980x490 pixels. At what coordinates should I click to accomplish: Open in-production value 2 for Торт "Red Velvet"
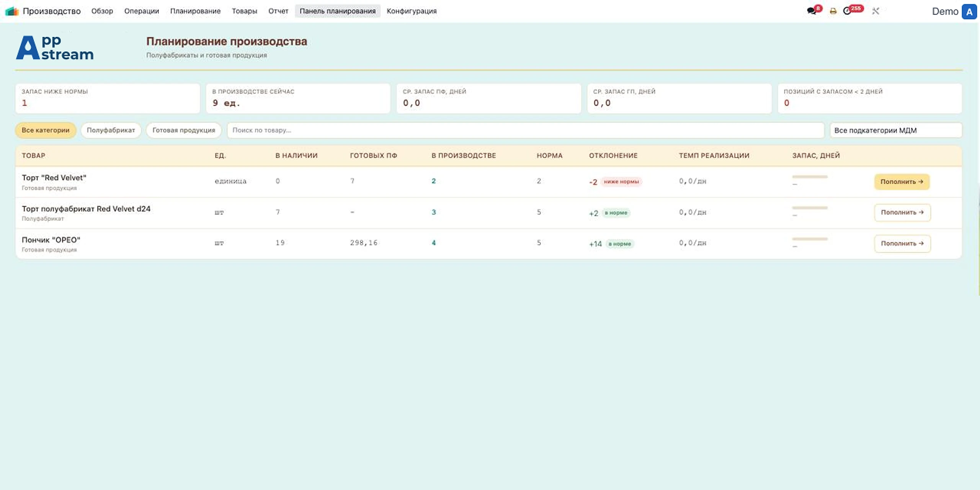click(x=434, y=181)
